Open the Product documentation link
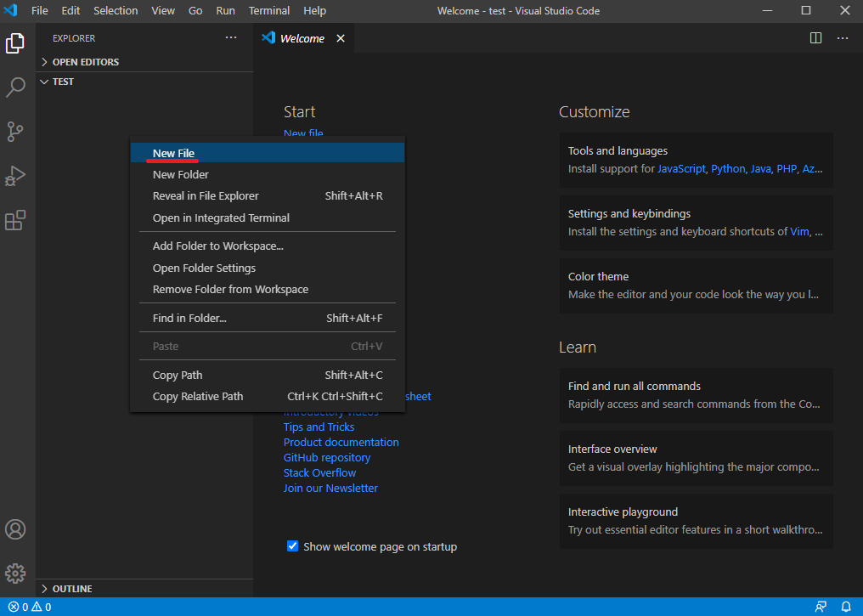Screen dimensions: 863x616 [x=341, y=442]
